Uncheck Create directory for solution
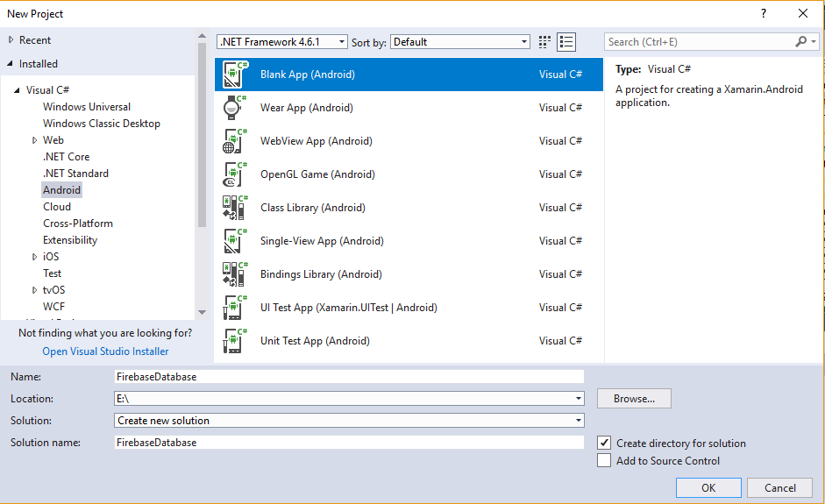This screenshot has height=504, width=825. (x=604, y=444)
